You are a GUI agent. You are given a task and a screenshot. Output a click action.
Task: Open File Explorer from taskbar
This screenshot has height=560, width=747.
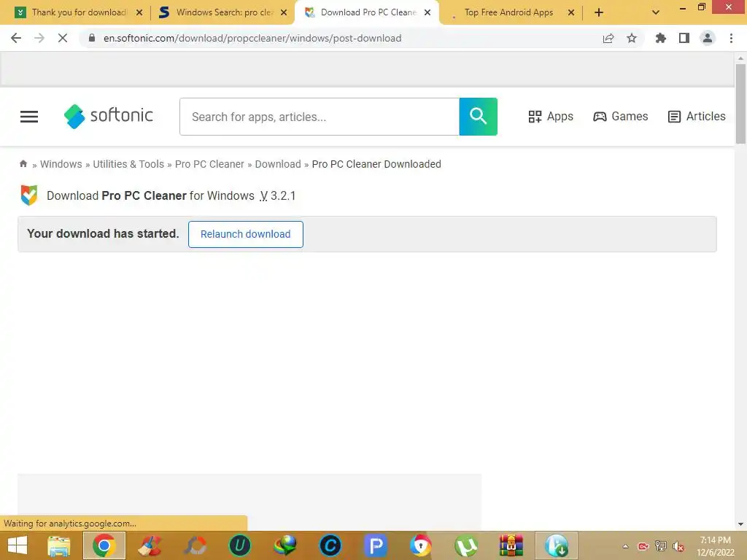pyautogui.click(x=58, y=545)
